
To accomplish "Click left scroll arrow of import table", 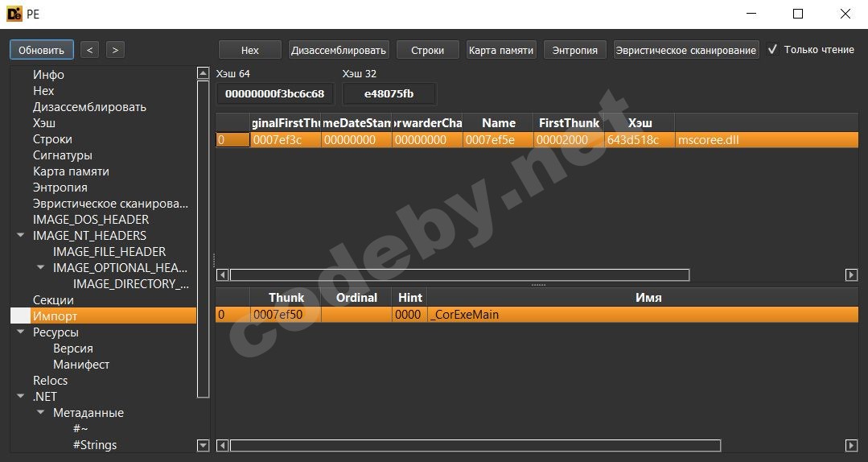I will (223, 275).
